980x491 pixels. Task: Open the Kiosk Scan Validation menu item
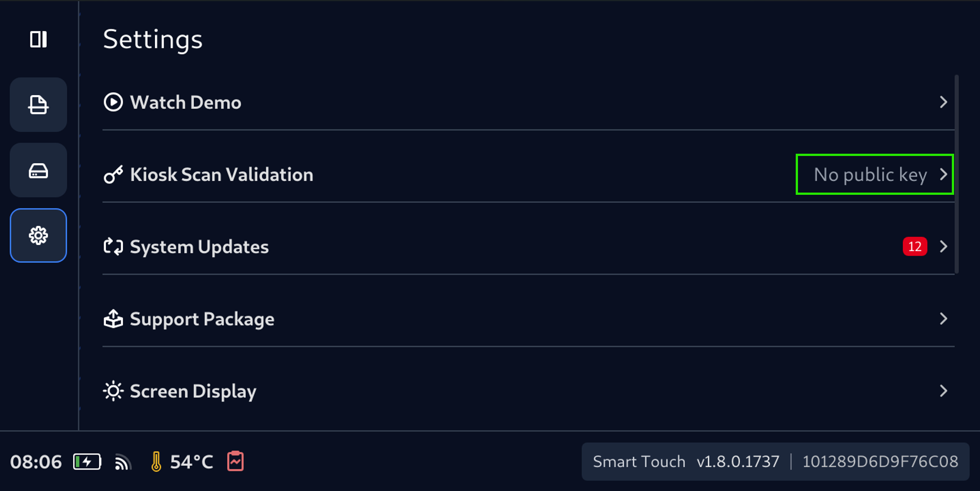click(x=221, y=175)
